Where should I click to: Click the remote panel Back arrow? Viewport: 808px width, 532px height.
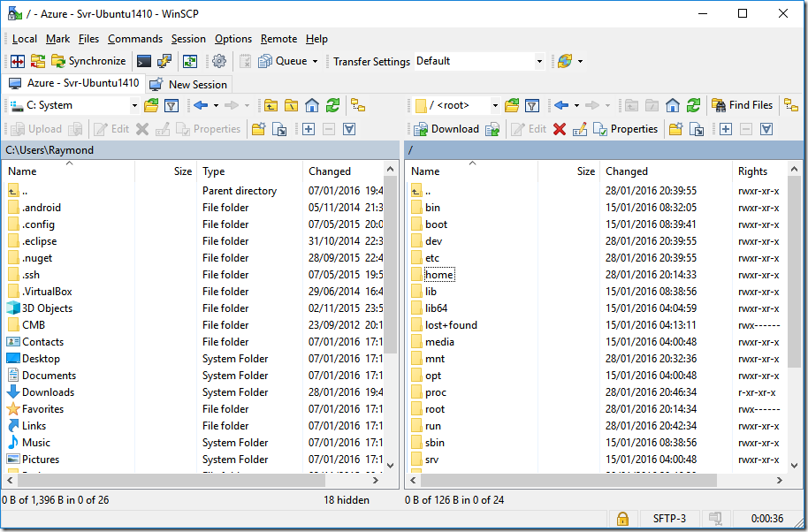point(561,105)
